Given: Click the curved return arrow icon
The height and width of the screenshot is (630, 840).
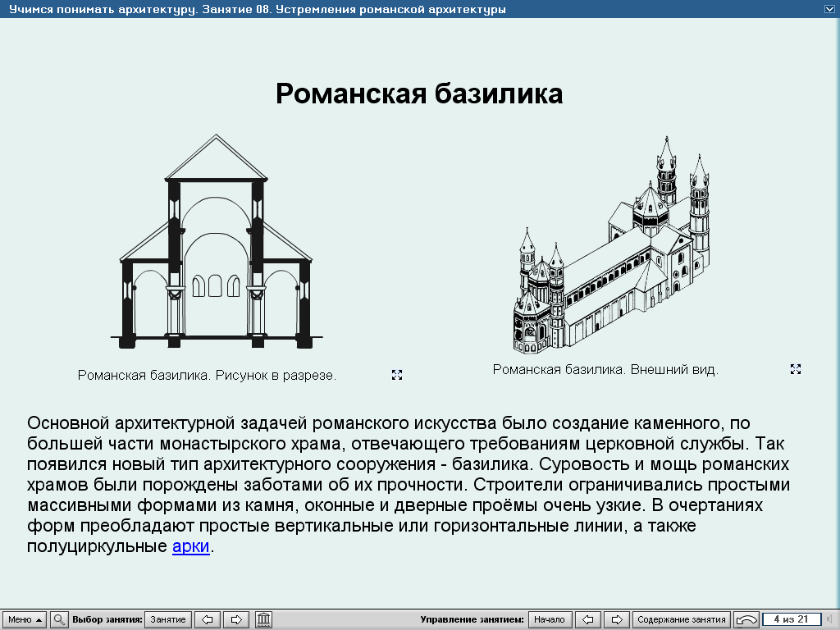Looking at the screenshot, I should point(746,619).
